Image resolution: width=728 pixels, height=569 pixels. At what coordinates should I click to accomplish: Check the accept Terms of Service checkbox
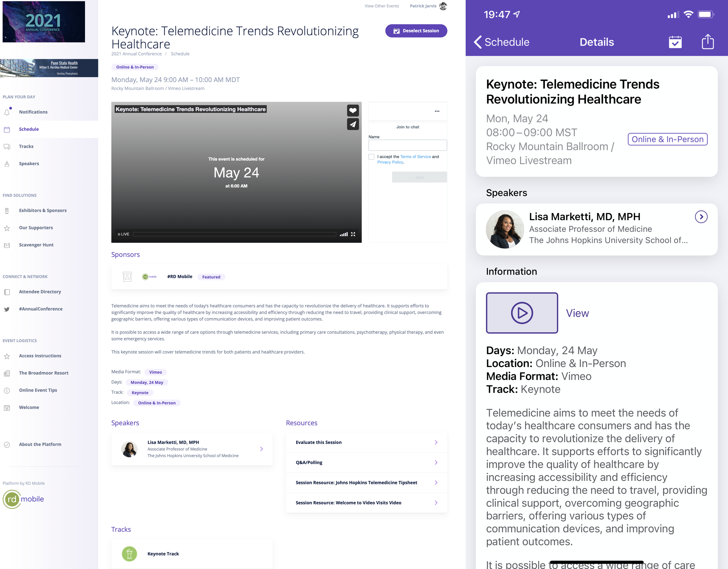(371, 157)
